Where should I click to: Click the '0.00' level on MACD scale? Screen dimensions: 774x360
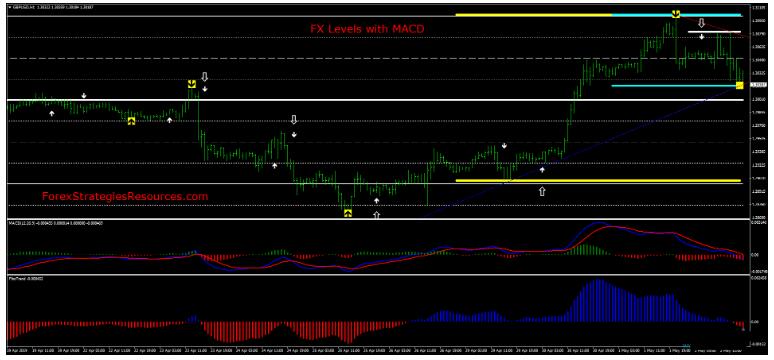(754, 255)
